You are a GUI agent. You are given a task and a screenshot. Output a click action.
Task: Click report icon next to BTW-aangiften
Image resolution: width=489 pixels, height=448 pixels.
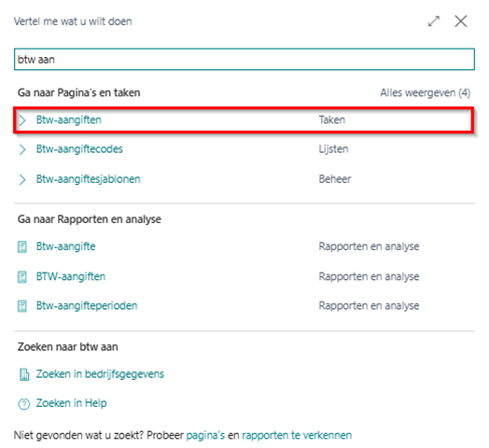coord(22,276)
